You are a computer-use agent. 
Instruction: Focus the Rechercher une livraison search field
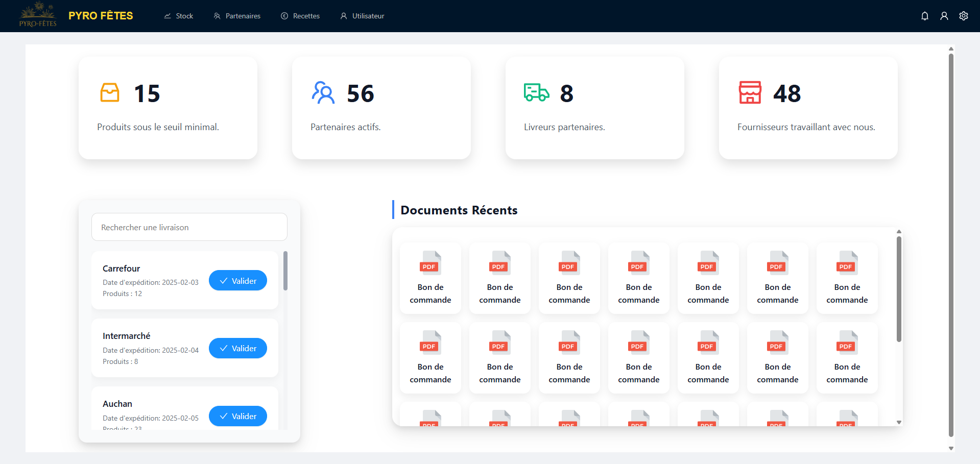[189, 227]
